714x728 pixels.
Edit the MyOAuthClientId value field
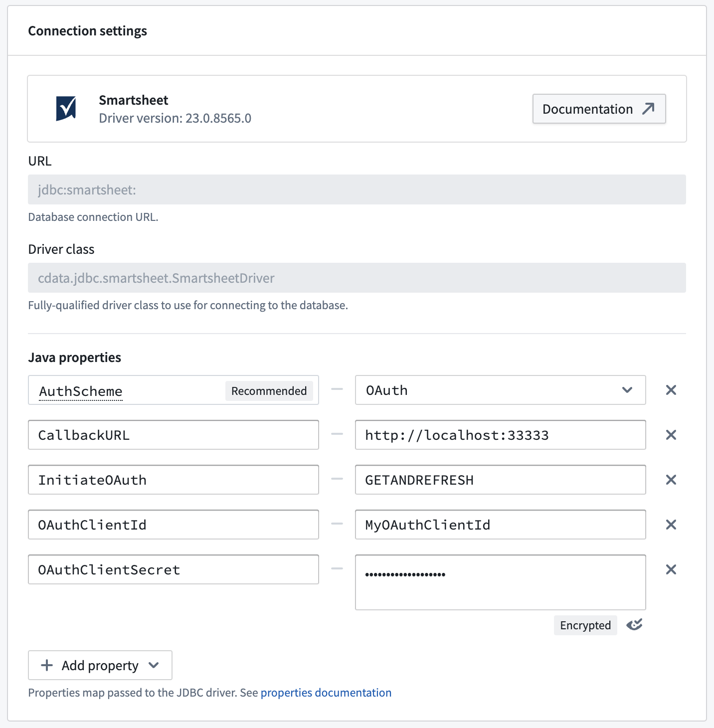coord(500,525)
